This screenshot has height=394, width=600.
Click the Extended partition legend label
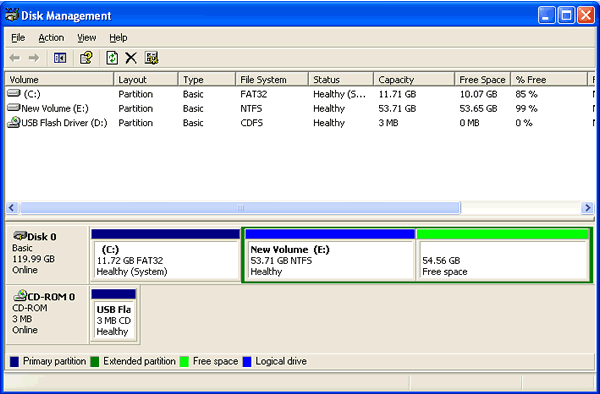pyautogui.click(x=139, y=361)
